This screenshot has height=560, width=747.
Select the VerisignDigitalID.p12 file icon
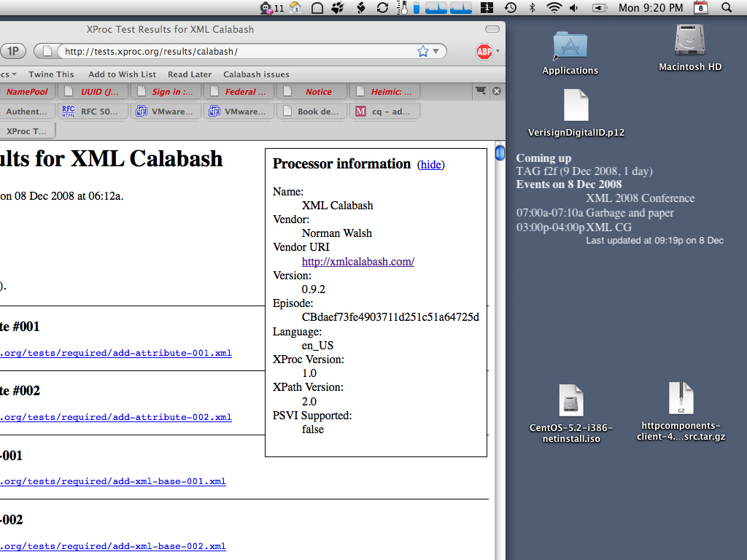pos(576,106)
